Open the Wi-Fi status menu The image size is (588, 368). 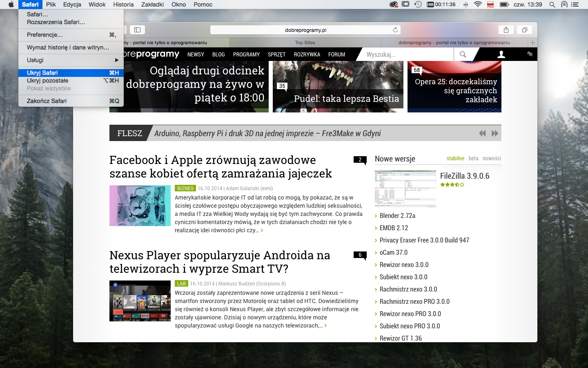point(478,4)
